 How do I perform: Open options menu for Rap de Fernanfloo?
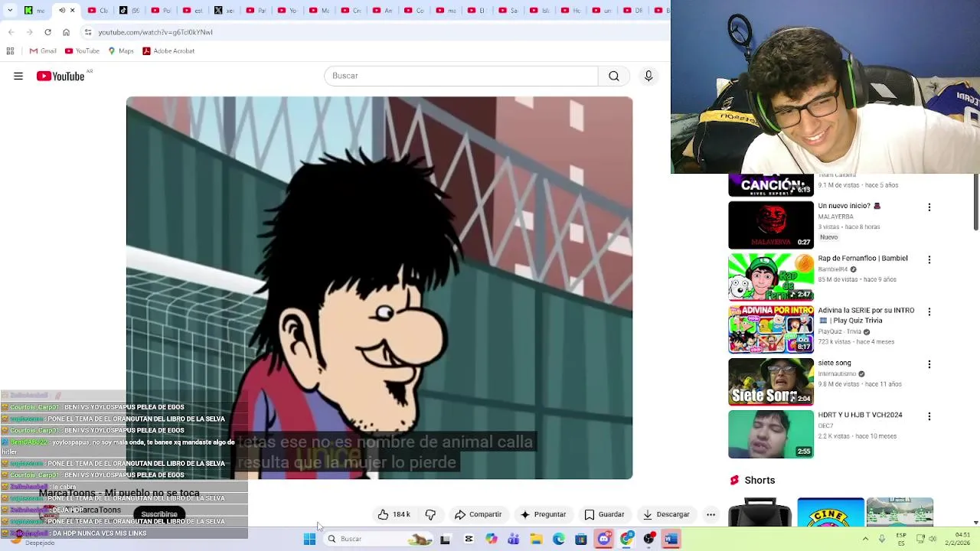pyautogui.click(x=929, y=259)
